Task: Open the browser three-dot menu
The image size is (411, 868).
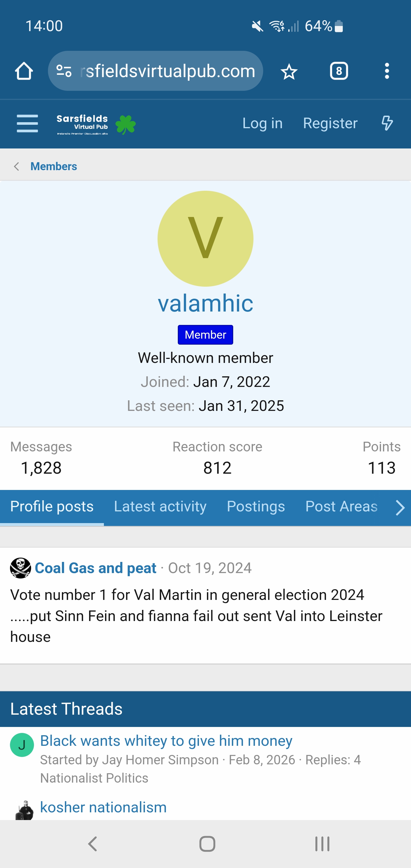Action: tap(387, 71)
